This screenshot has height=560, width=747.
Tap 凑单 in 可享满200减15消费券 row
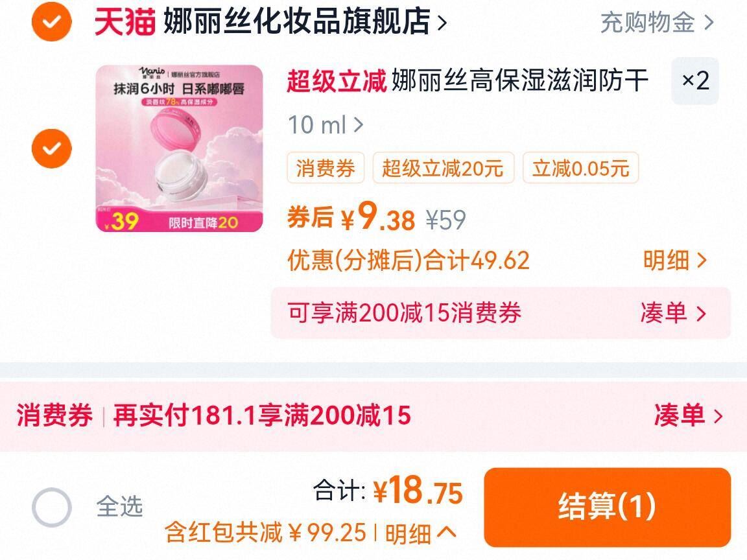[x=672, y=313]
